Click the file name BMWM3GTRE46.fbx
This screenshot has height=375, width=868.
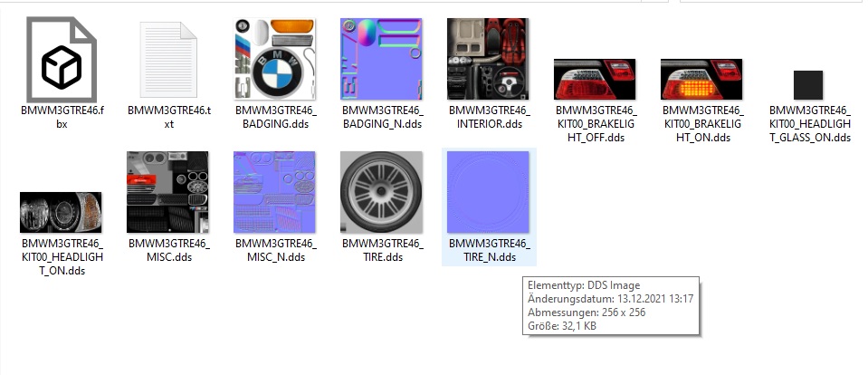pos(62,117)
